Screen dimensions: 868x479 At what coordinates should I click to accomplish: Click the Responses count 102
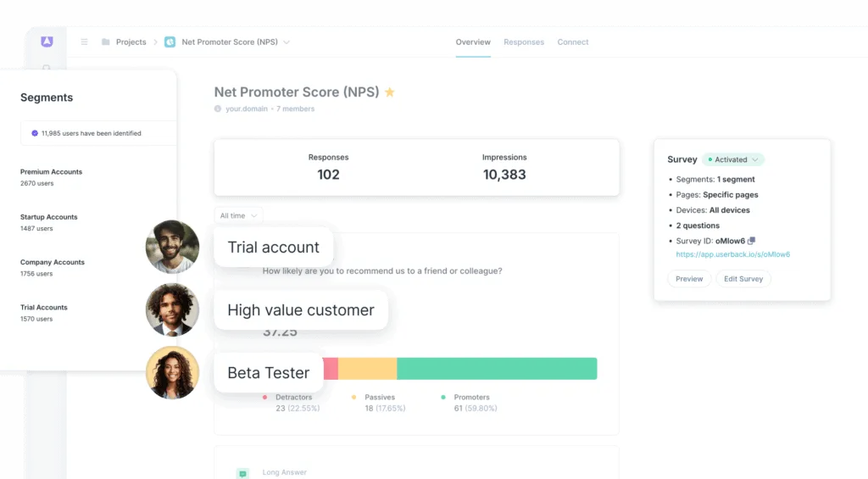coord(328,175)
